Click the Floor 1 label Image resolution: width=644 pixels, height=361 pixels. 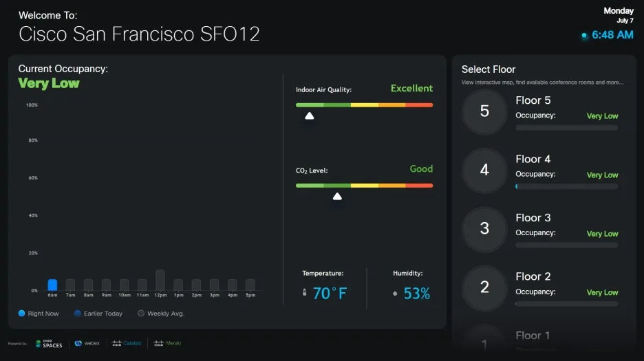[x=533, y=336]
